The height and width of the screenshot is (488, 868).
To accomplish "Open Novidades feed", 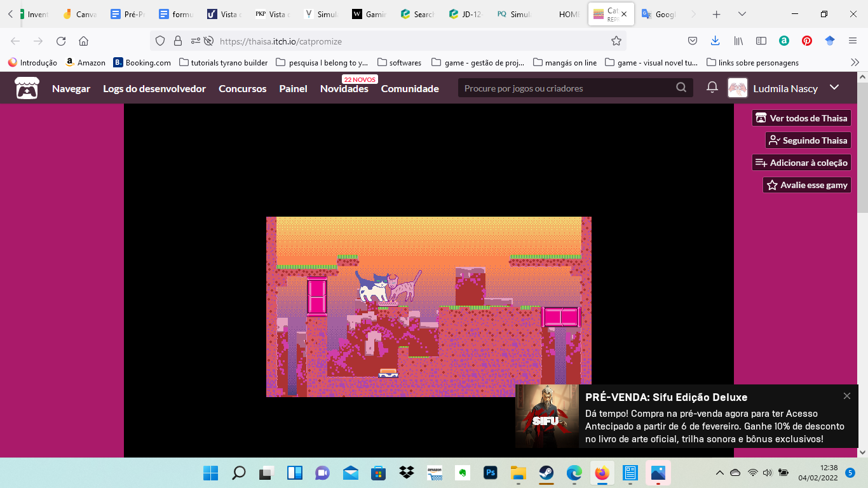I will click(344, 88).
